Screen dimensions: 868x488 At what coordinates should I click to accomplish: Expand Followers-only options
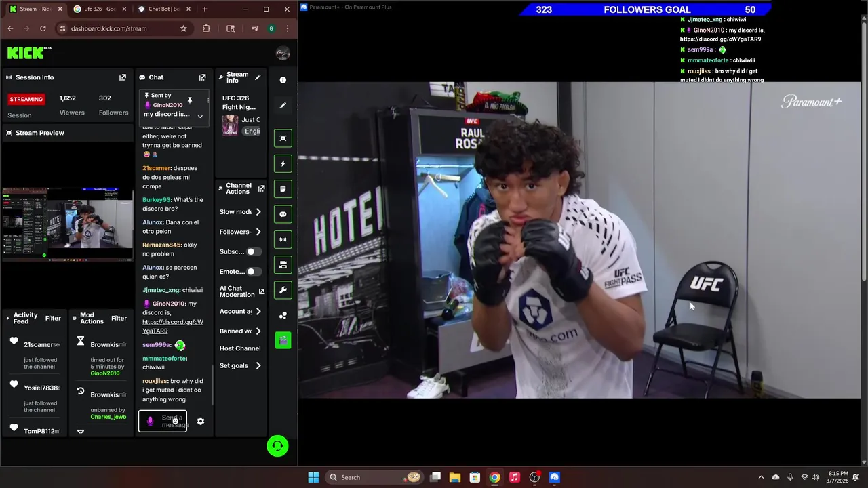tap(258, 232)
